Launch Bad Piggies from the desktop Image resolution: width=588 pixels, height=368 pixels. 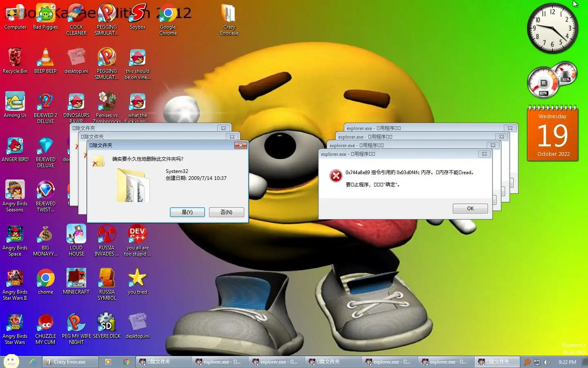coord(45,17)
